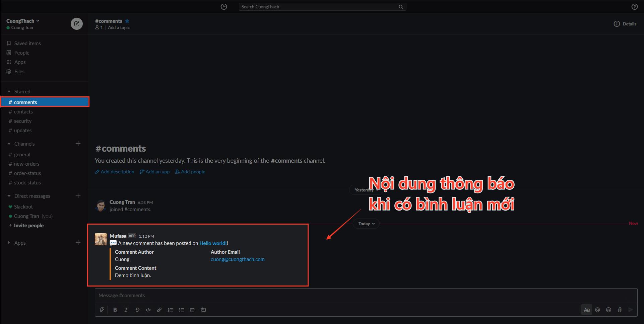The width and height of the screenshot is (644, 324).
Task: Collapse the Starred section
Action: [x=9, y=91]
